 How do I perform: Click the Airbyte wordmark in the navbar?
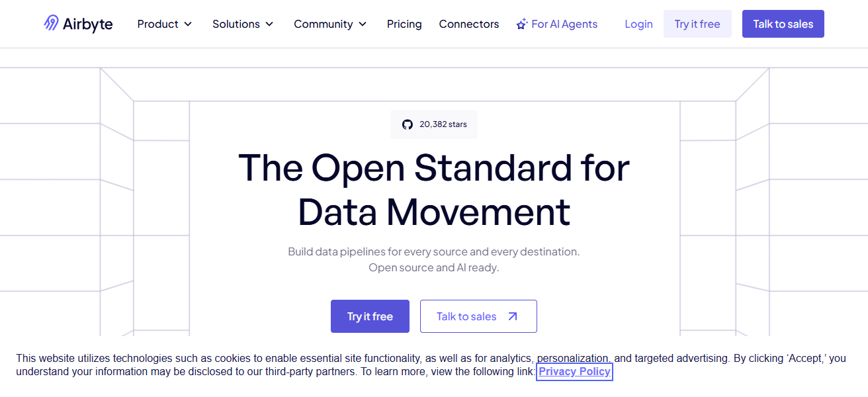(x=87, y=24)
